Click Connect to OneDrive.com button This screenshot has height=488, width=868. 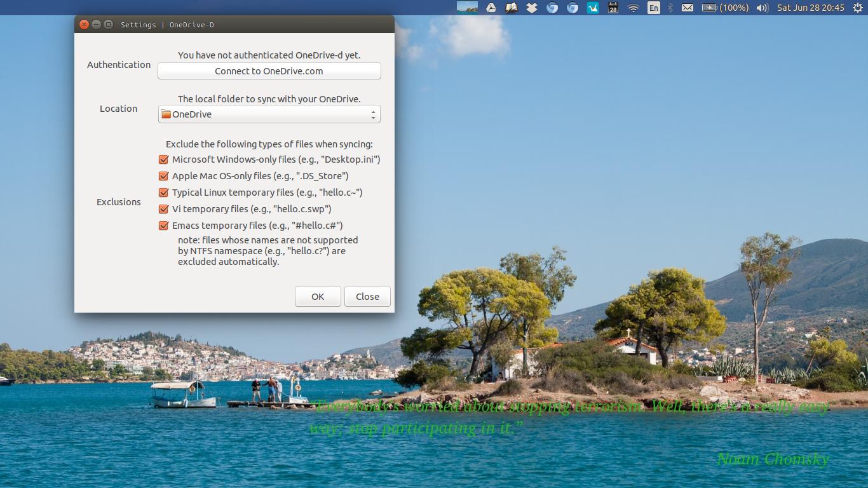[269, 71]
